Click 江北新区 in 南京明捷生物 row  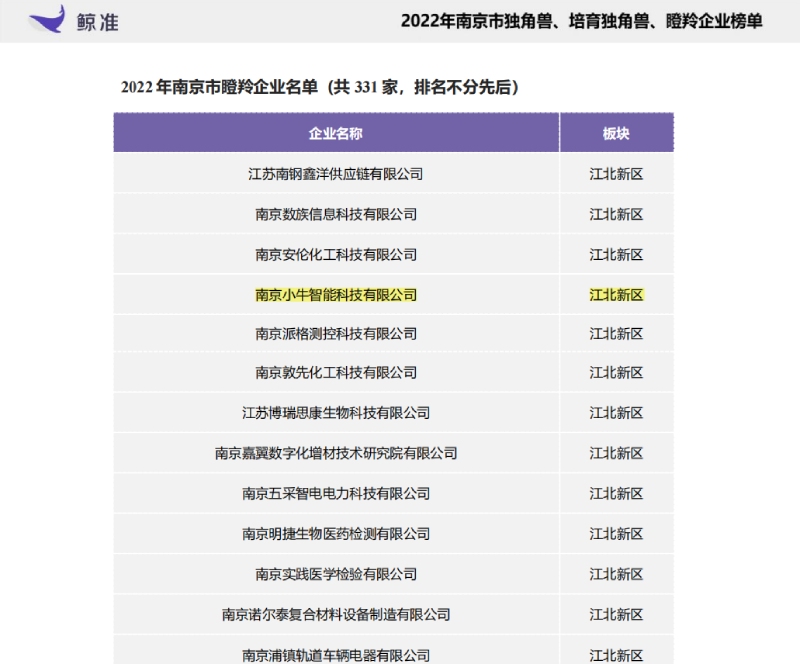coord(616,534)
